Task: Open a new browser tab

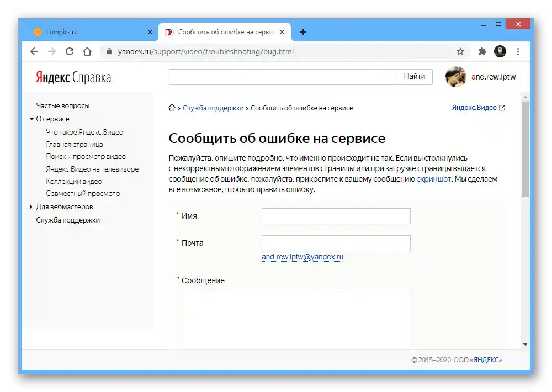Action: (302, 32)
